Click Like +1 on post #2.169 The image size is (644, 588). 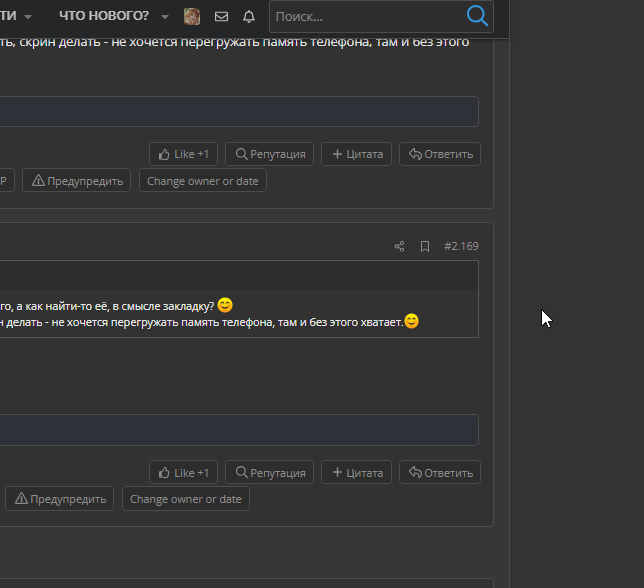tap(184, 472)
